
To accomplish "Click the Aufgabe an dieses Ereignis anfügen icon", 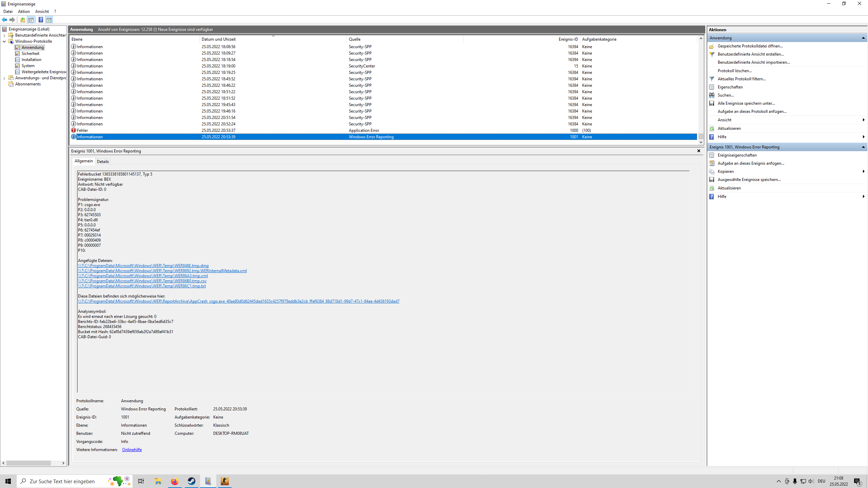I will 712,163.
